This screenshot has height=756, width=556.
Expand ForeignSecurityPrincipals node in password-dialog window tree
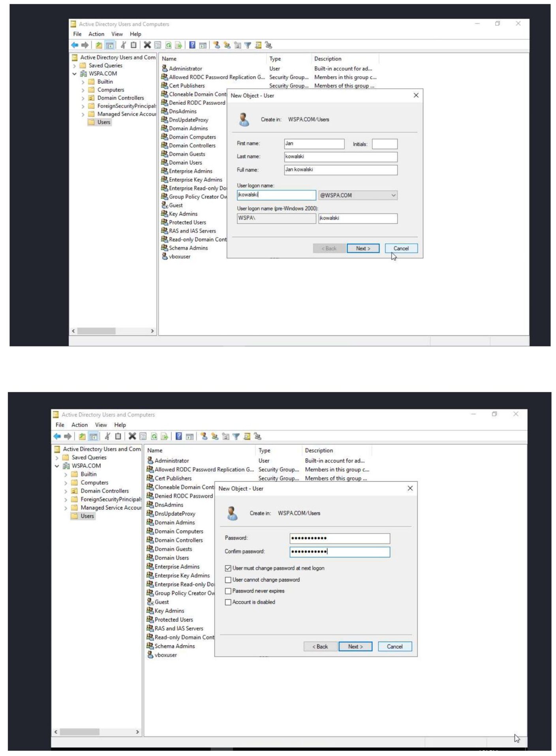[x=66, y=500]
